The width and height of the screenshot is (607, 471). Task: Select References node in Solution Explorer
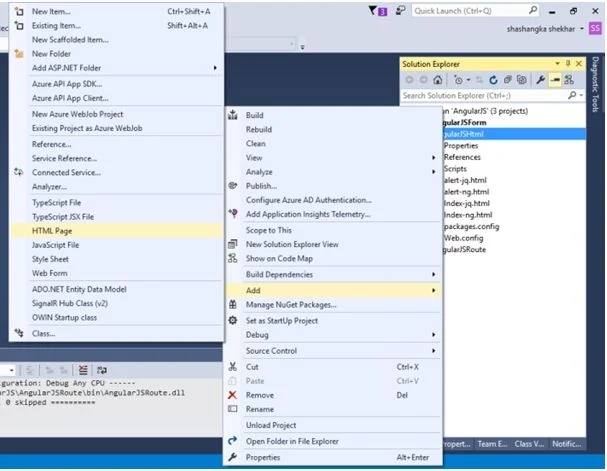[x=462, y=157]
